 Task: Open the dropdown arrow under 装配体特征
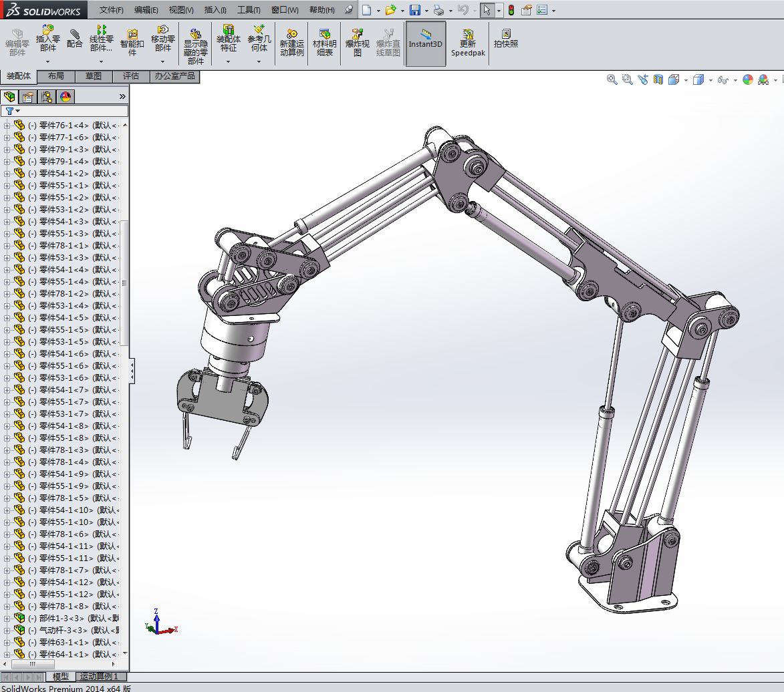(228, 62)
